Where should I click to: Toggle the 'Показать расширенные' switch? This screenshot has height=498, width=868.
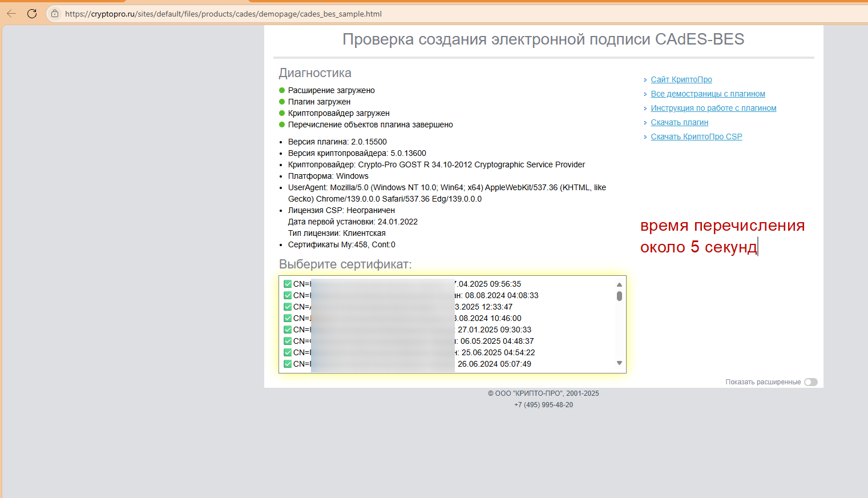click(810, 382)
